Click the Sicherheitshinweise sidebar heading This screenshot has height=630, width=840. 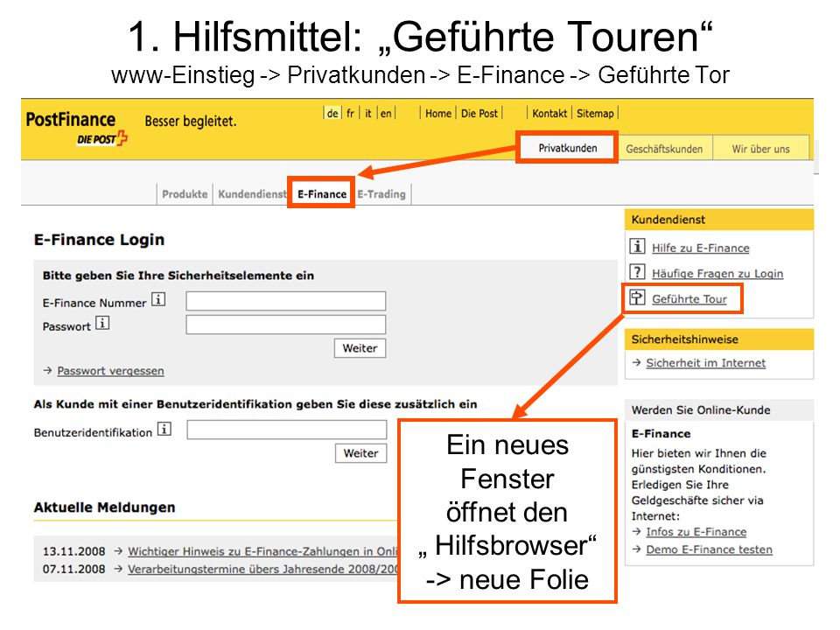tap(684, 339)
